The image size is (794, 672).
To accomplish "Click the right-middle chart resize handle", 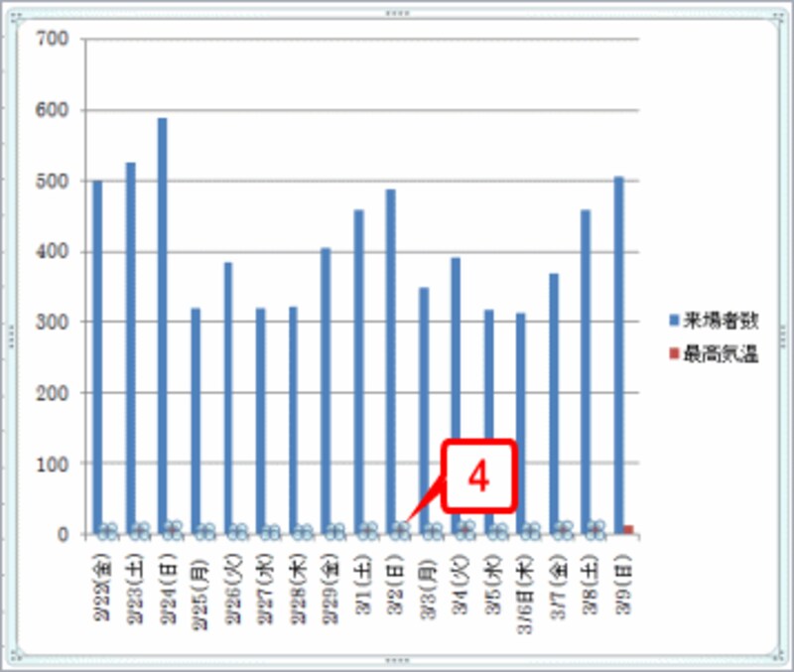I will tap(784, 336).
